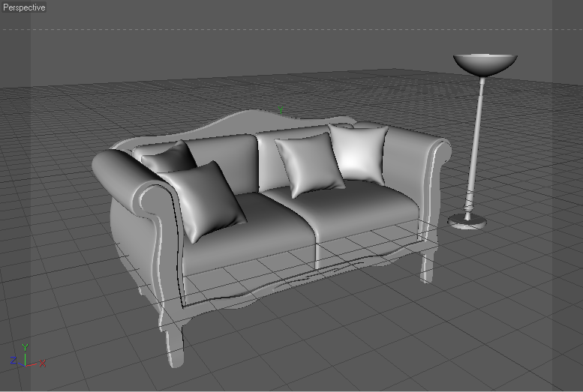Select the brightest pillow near the right armrest
583x392 pixels.
(x=359, y=154)
